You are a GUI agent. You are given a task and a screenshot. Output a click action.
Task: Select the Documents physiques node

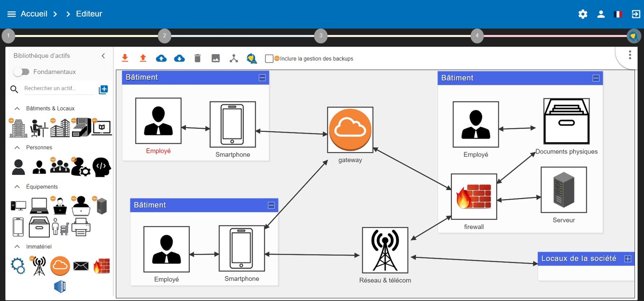566,121
